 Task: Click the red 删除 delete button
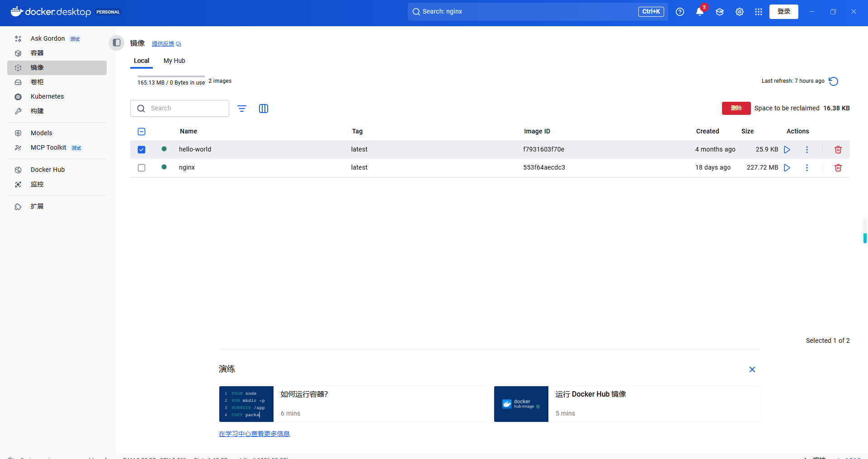click(x=736, y=109)
